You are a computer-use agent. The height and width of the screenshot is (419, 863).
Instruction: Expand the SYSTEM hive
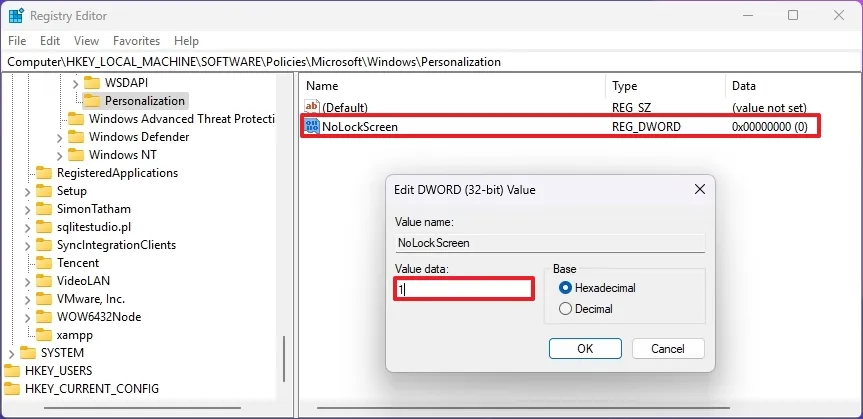click(11, 353)
